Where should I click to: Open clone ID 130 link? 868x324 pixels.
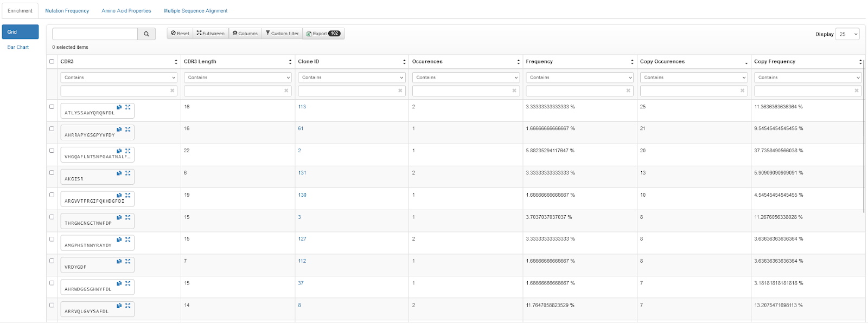[x=302, y=195]
